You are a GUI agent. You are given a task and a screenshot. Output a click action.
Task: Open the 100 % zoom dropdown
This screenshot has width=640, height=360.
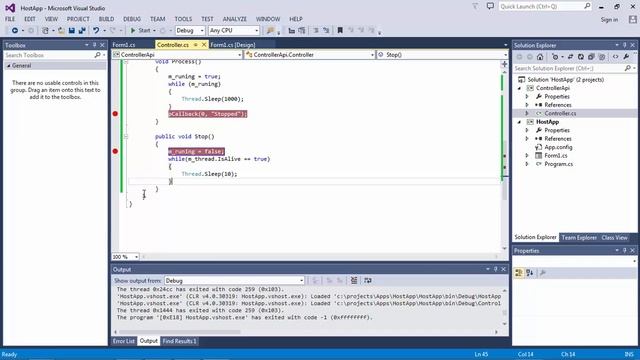(125, 257)
